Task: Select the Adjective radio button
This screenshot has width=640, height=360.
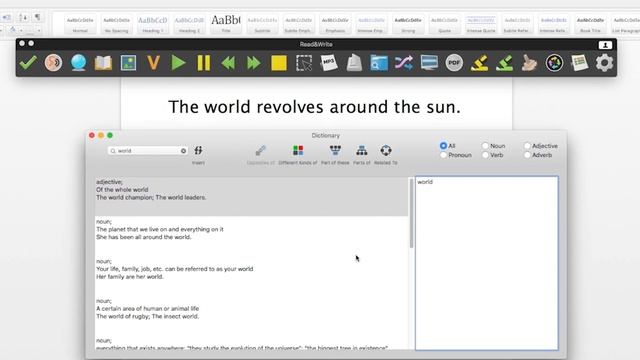Action: [527, 146]
